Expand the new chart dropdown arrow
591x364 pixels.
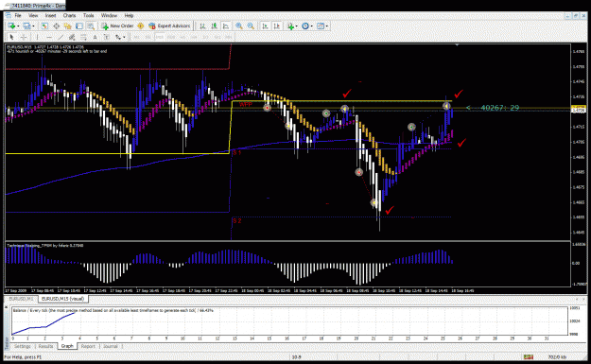(x=18, y=26)
